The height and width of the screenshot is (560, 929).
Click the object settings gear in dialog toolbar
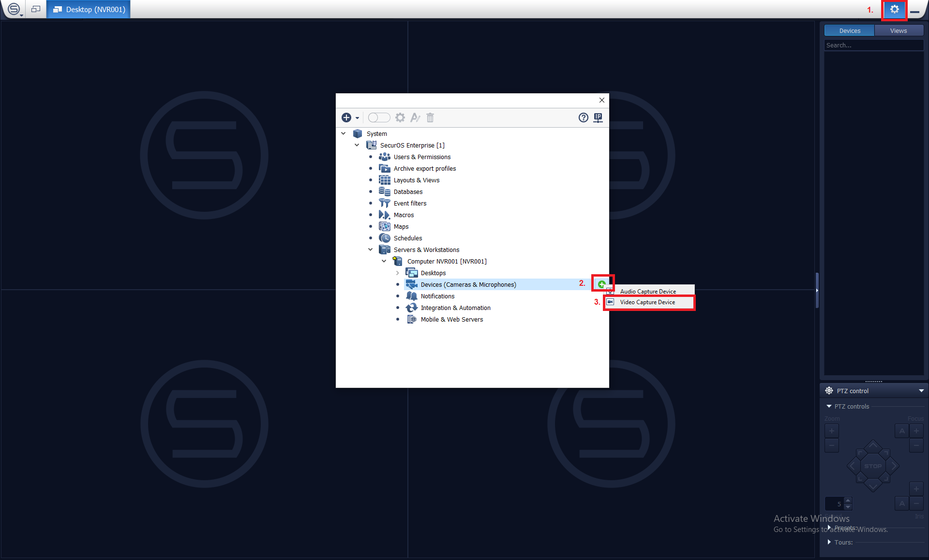tap(400, 118)
